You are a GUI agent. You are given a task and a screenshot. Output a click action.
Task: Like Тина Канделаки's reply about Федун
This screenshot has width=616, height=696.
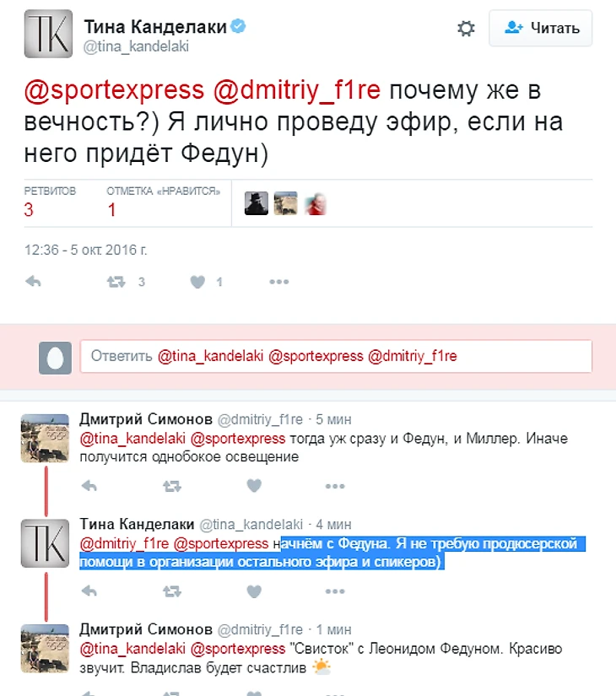[254, 591]
